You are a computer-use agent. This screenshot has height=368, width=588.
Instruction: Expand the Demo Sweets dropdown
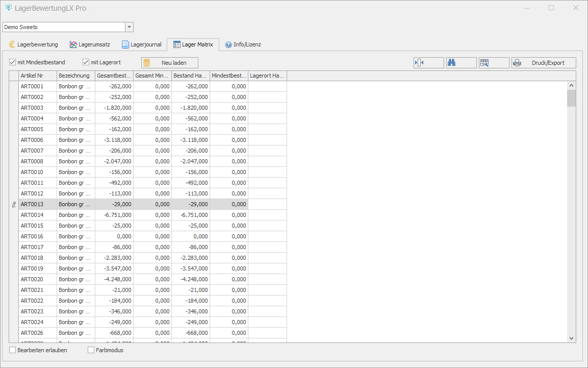129,27
